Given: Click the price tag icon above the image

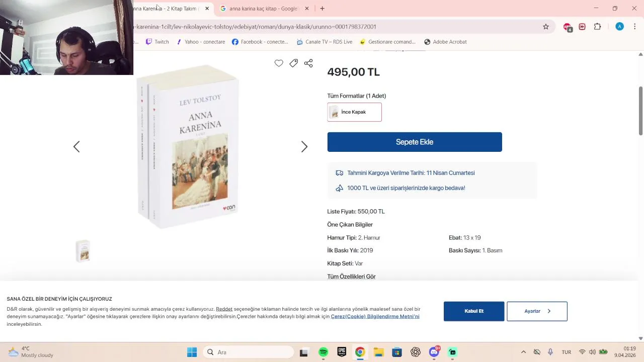Looking at the screenshot, I should coord(294,63).
